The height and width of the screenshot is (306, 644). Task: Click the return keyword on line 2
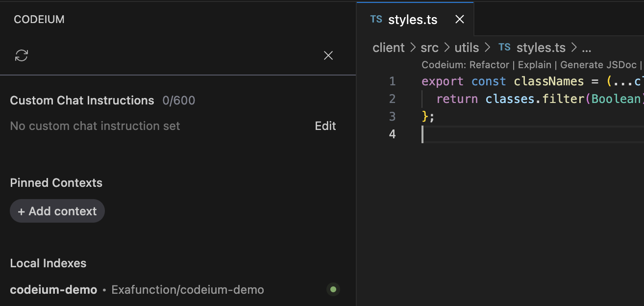(457, 99)
